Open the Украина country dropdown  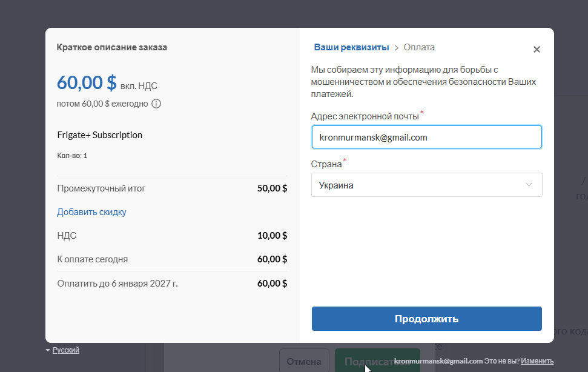[426, 185]
